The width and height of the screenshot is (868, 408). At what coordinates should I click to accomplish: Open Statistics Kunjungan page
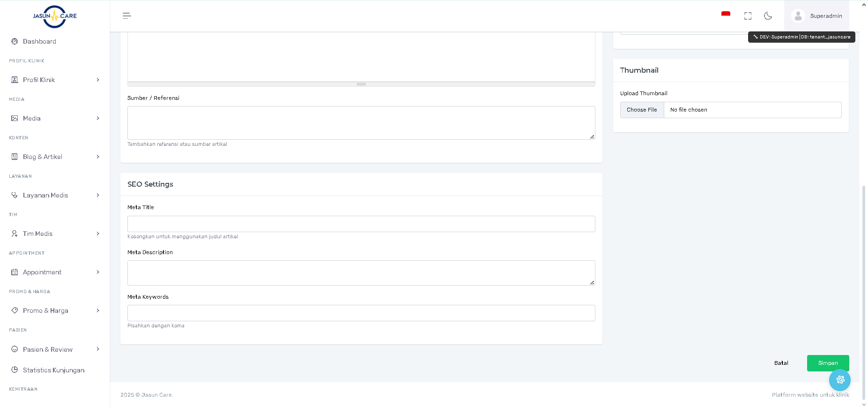pos(53,370)
